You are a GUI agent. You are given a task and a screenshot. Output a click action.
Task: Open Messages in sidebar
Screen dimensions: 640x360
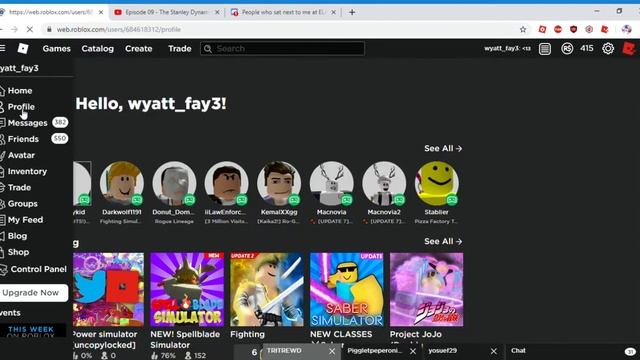pyautogui.click(x=27, y=123)
